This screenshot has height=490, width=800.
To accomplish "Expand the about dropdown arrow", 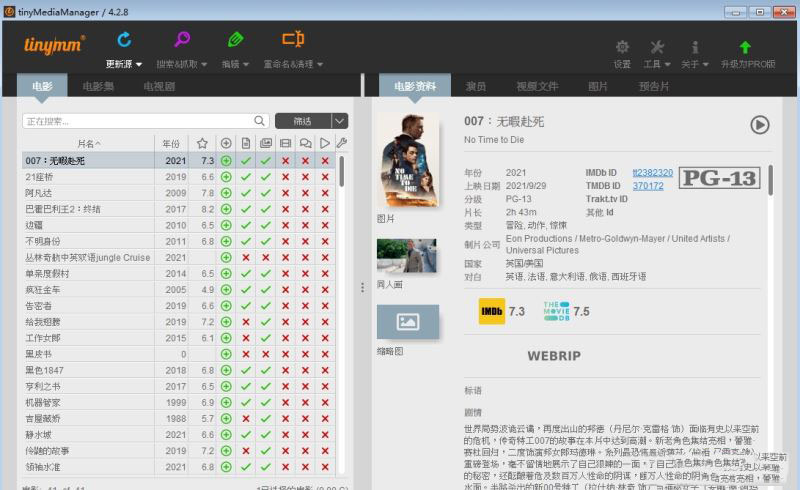I will coord(706,64).
